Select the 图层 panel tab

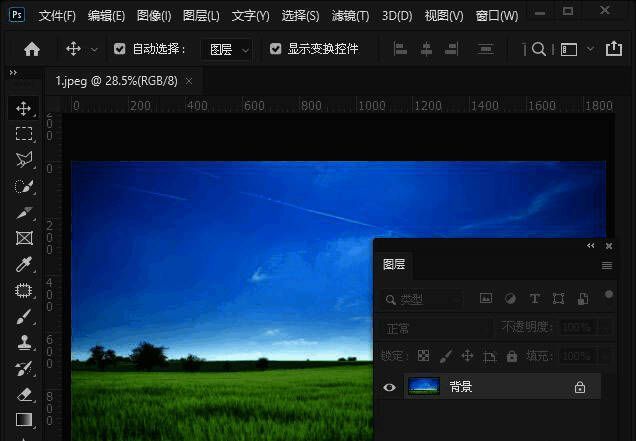click(393, 265)
